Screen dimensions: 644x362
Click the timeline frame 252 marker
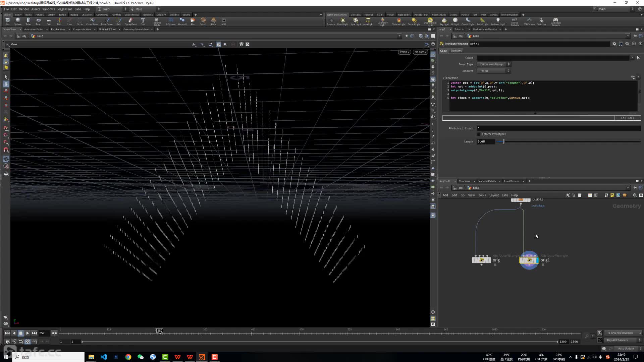160,330
